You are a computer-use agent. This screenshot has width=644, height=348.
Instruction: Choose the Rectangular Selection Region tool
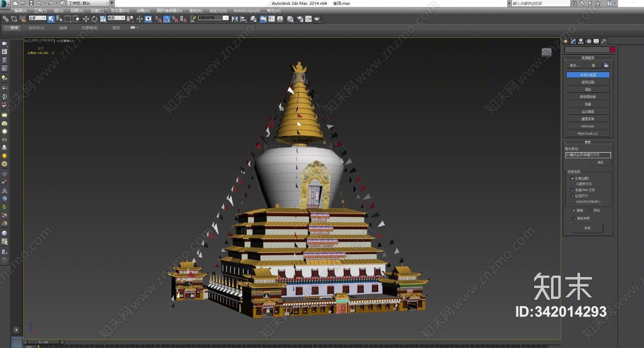(68, 19)
